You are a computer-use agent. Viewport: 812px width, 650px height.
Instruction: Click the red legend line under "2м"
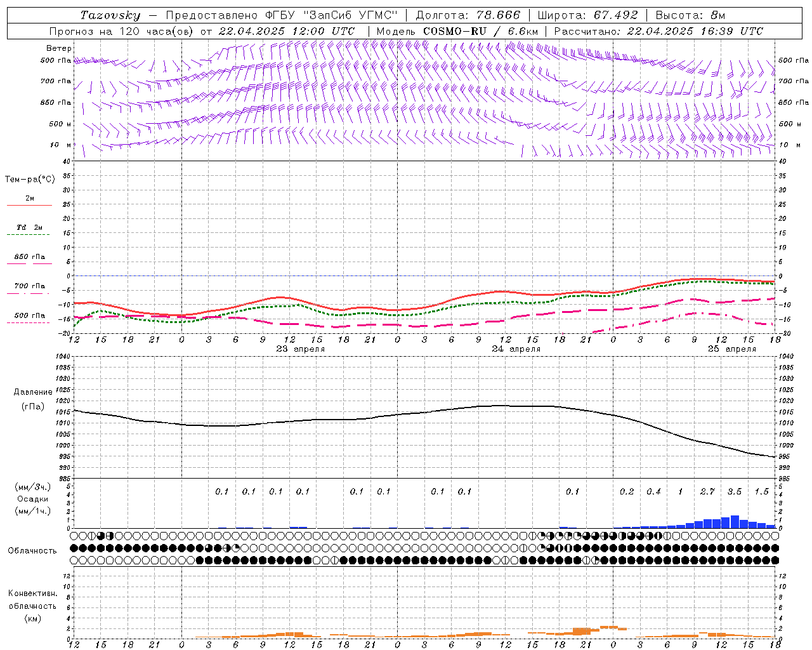coord(29,206)
